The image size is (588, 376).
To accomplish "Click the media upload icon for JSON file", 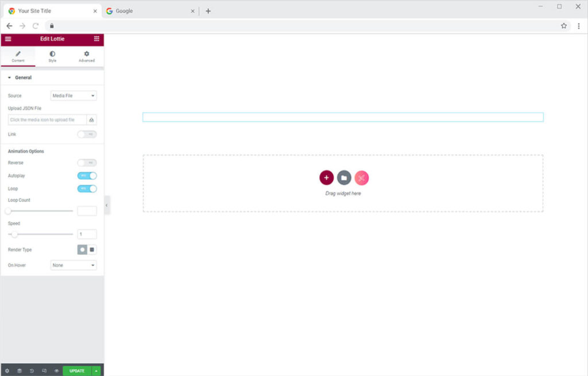I will click(x=91, y=120).
